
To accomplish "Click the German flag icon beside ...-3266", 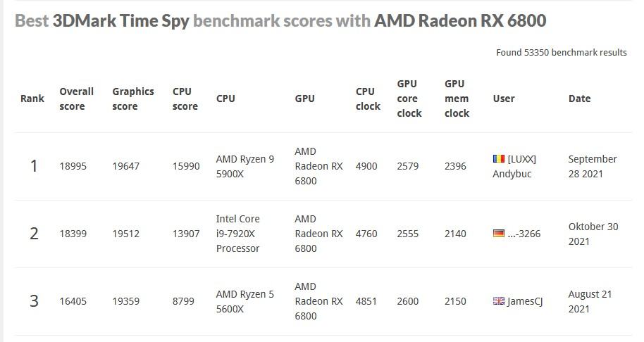I will pyautogui.click(x=498, y=234).
